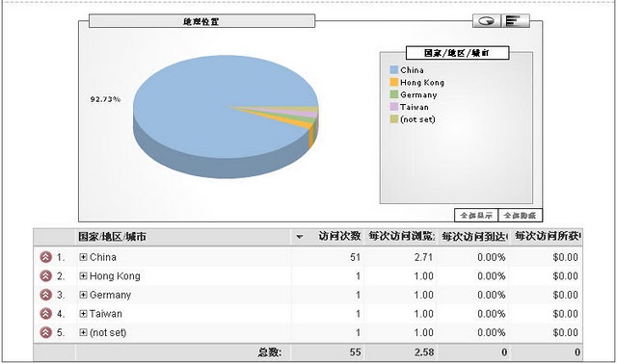Viewport: 617px width, 364px height.
Task: Click the 92.73% pie chart label
Action: click(105, 99)
